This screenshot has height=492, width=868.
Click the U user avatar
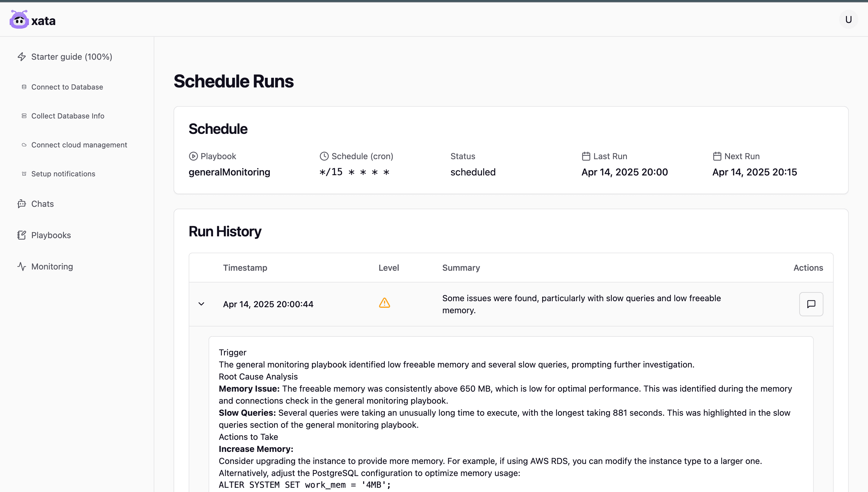pos(848,19)
